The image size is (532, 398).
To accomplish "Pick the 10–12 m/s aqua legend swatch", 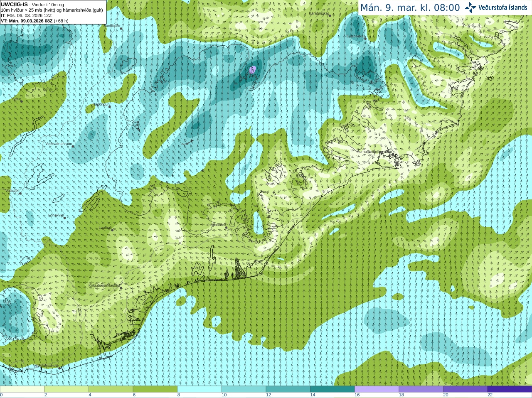I will 244,389.
